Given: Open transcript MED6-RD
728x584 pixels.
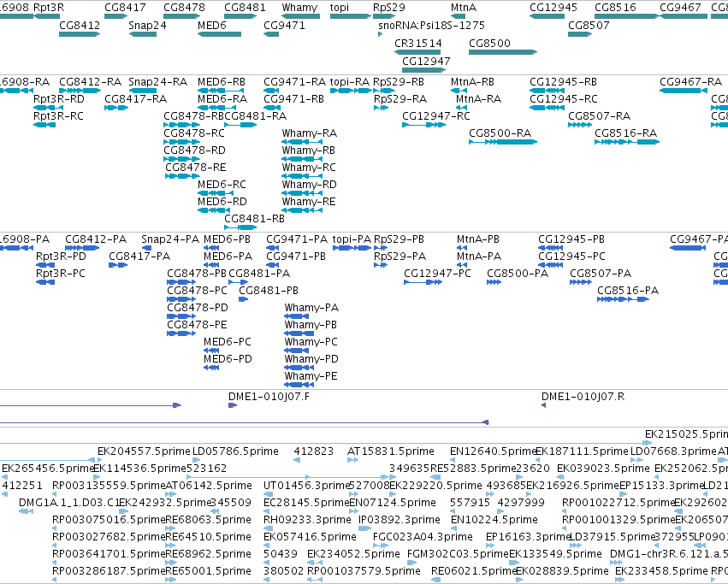Looking at the screenshot, I should pos(222,202).
